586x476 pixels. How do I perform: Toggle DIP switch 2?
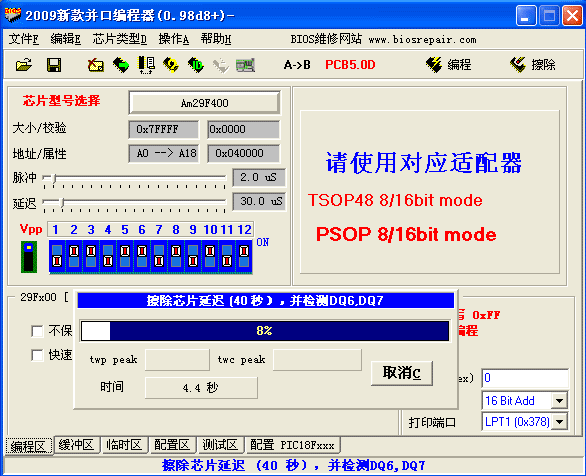tap(74, 256)
